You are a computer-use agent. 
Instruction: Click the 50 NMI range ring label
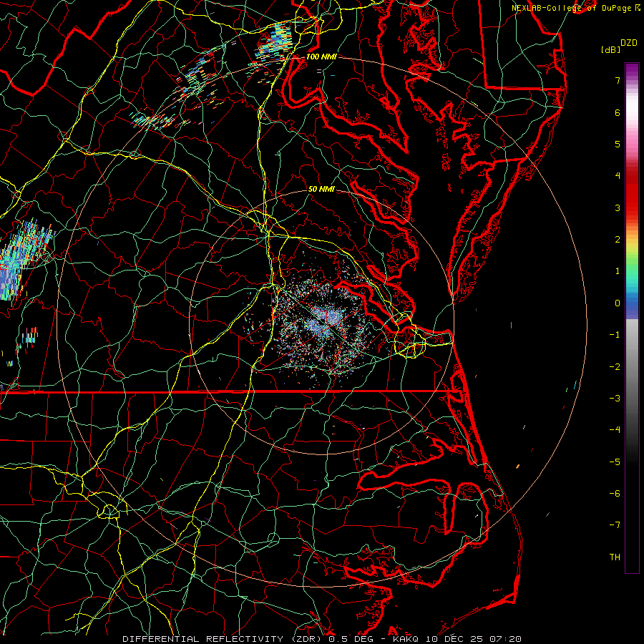pyautogui.click(x=321, y=189)
